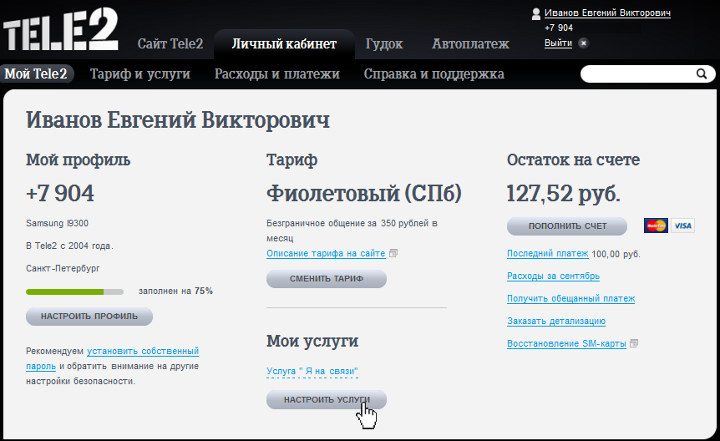Open the Сайт Tele2 tab
The height and width of the screenshot is (441, 720).
click(170, 44)
